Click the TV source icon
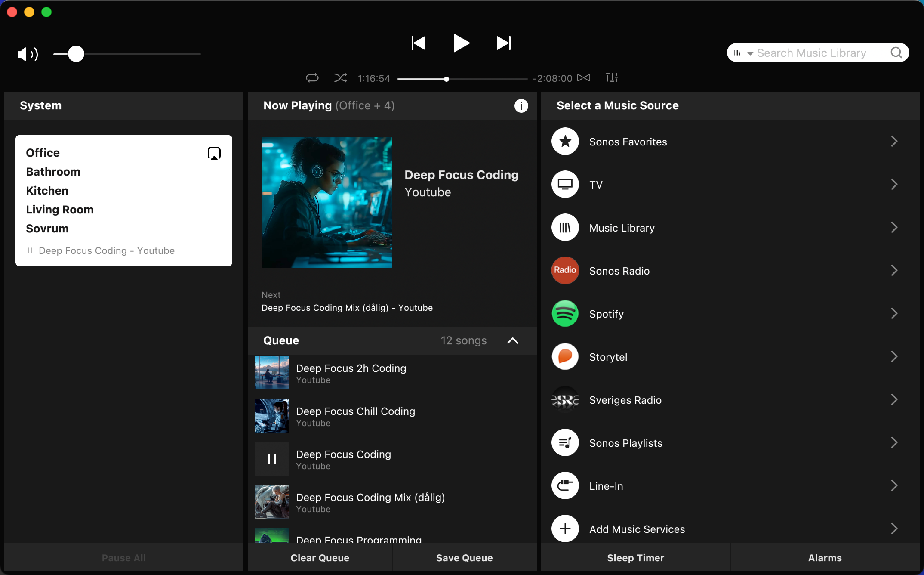 (565, 184)
